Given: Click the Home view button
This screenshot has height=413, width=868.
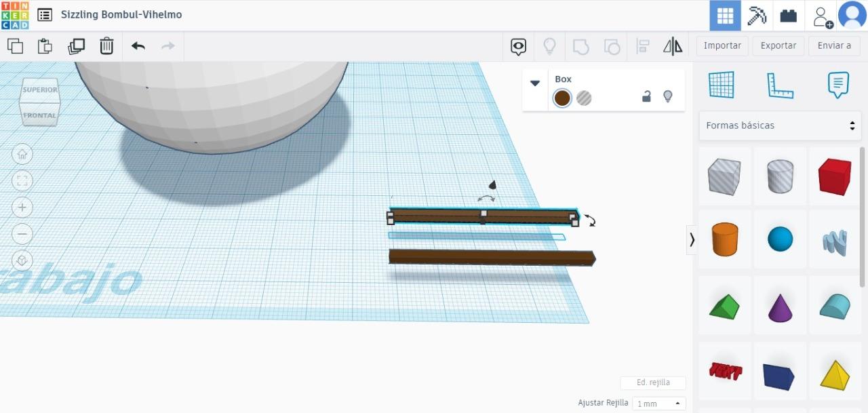Looking at the screenshot, I should (x=22, y=154).
